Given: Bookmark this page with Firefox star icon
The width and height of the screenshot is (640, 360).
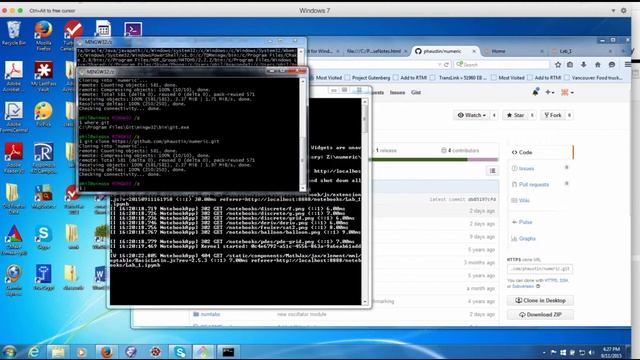Looking at the screenshot, I should click(558, 64).
